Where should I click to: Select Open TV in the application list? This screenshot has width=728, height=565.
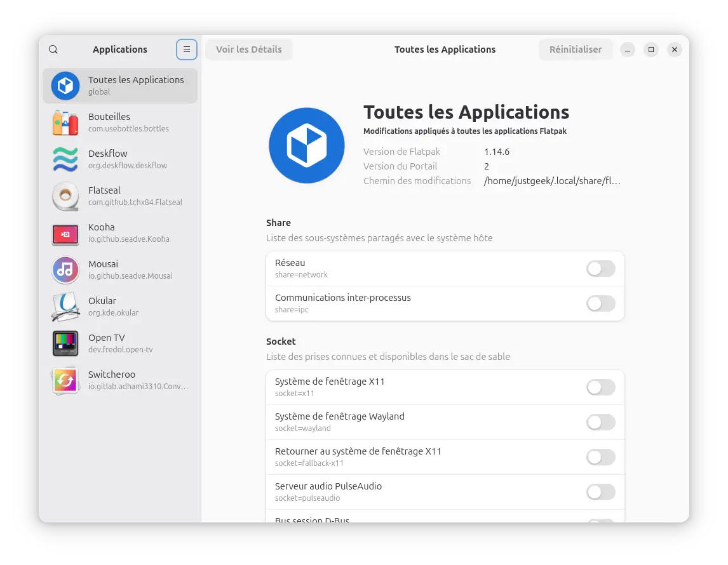click(x=120, y=343)
